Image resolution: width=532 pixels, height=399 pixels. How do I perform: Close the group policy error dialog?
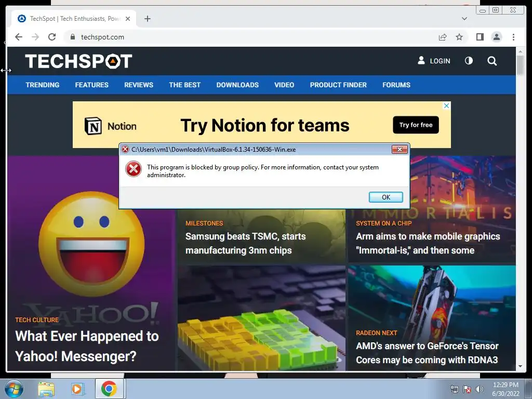400,149
